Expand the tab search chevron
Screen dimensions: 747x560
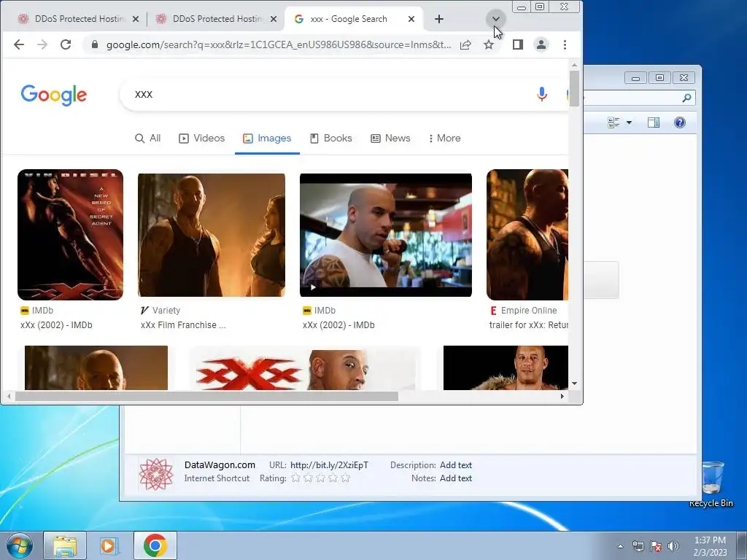495,19
